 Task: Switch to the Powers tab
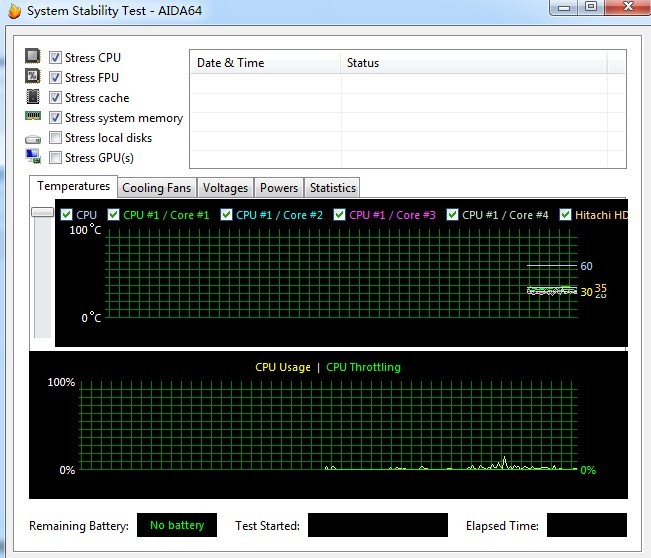[279, 188]
